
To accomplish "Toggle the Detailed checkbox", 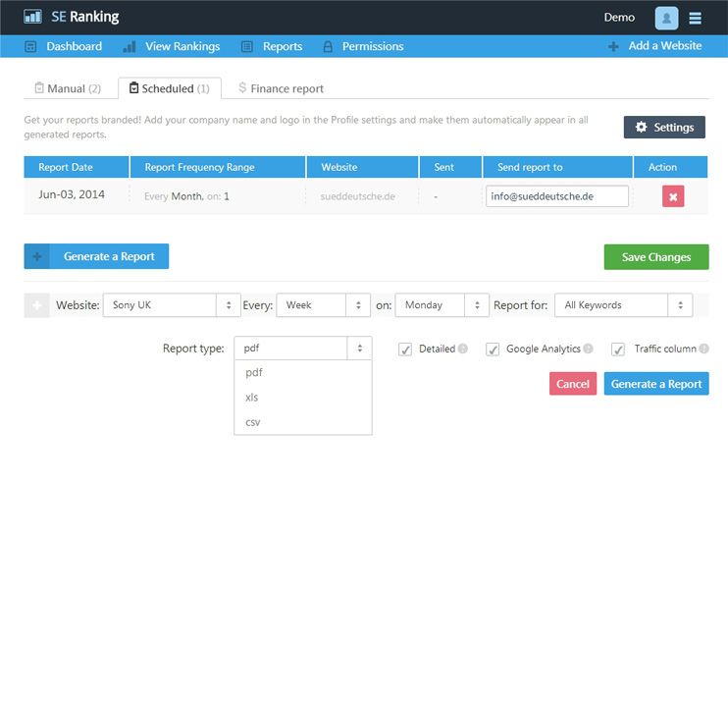I will pos(405,350).
